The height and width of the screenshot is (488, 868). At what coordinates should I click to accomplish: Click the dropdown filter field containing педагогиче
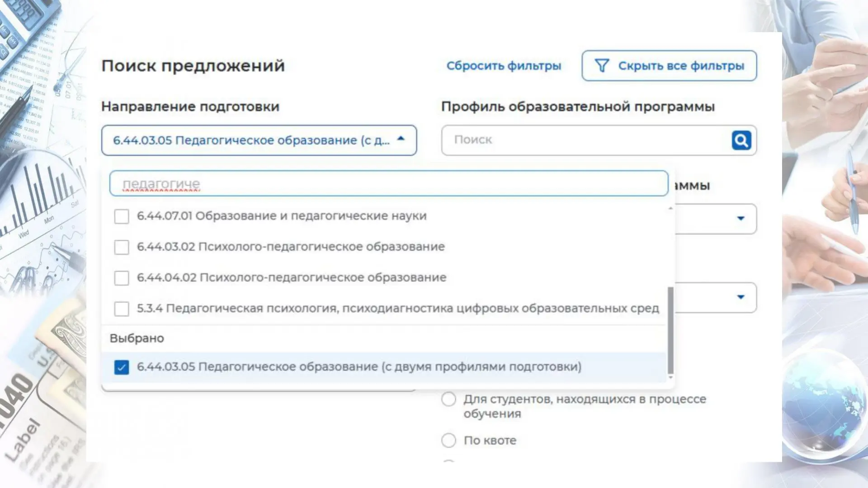389,183
